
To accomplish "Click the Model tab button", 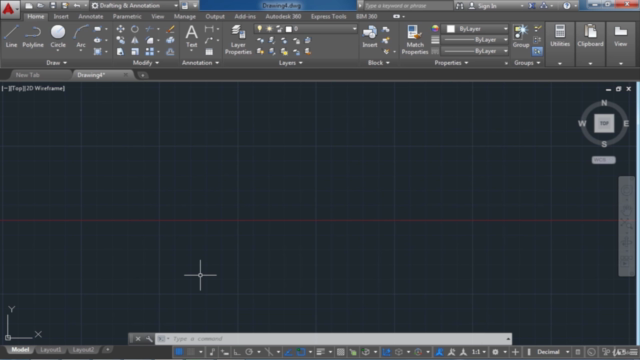I will pyautogui.click(x=20, y=350).
